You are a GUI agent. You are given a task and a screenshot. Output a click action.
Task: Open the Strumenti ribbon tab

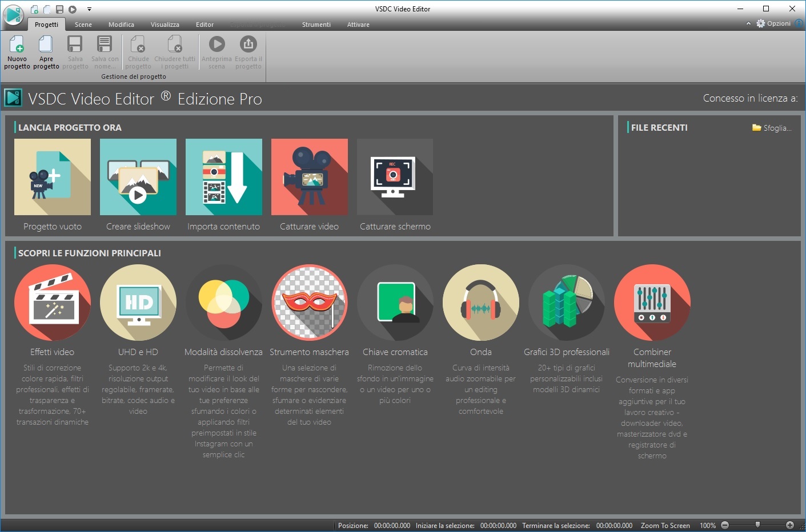[x=316, y=25]
